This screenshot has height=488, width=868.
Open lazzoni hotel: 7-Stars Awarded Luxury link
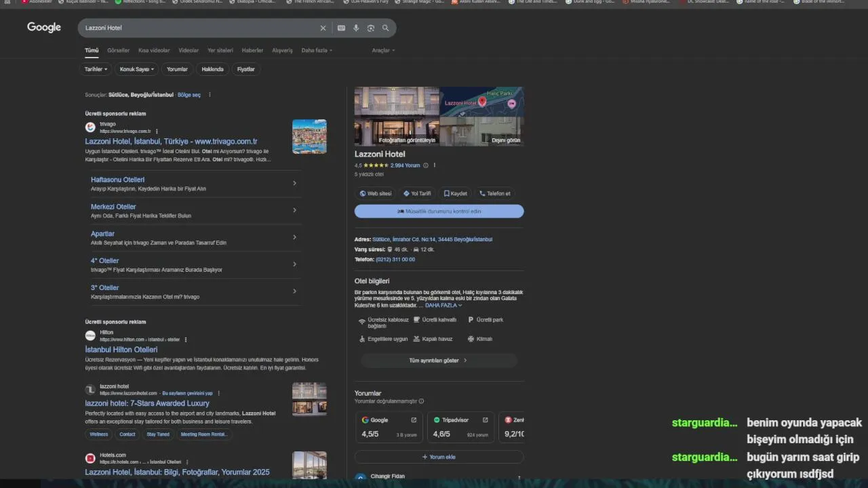[147, 403]
